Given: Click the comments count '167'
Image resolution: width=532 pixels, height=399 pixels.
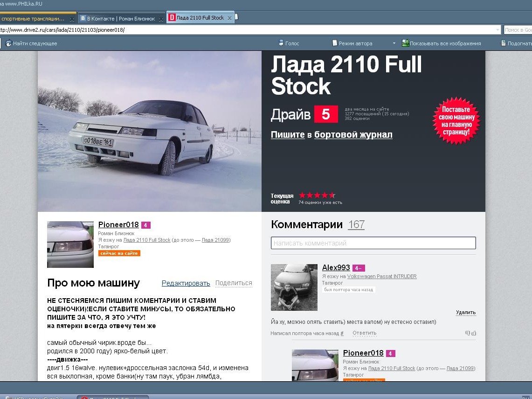Looking at the screenshot, I should pos(356,224).
